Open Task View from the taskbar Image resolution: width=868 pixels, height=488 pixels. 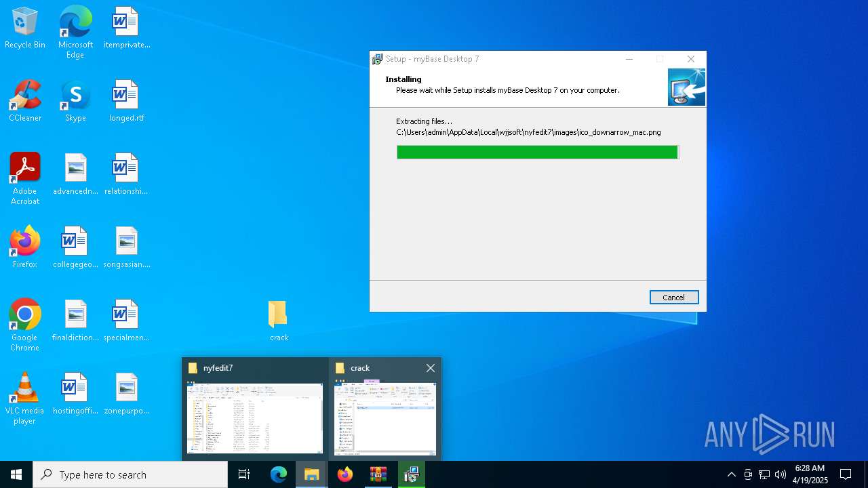click(244, 474)
